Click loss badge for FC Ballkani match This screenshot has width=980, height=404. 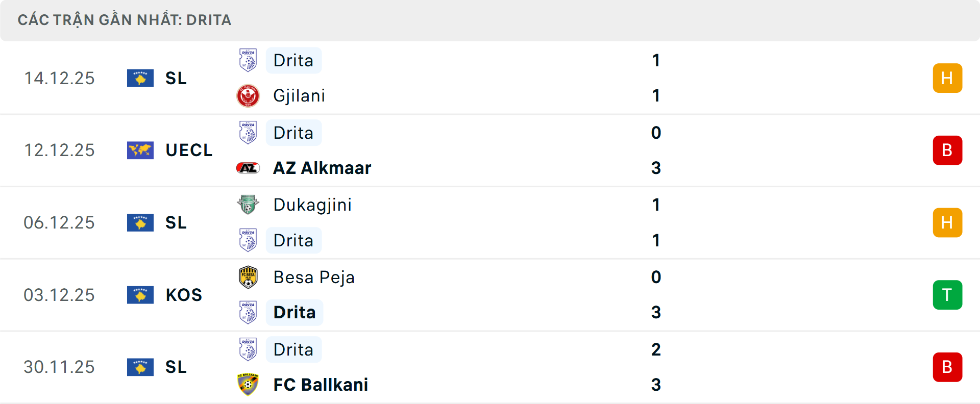[x=947, y=367]
